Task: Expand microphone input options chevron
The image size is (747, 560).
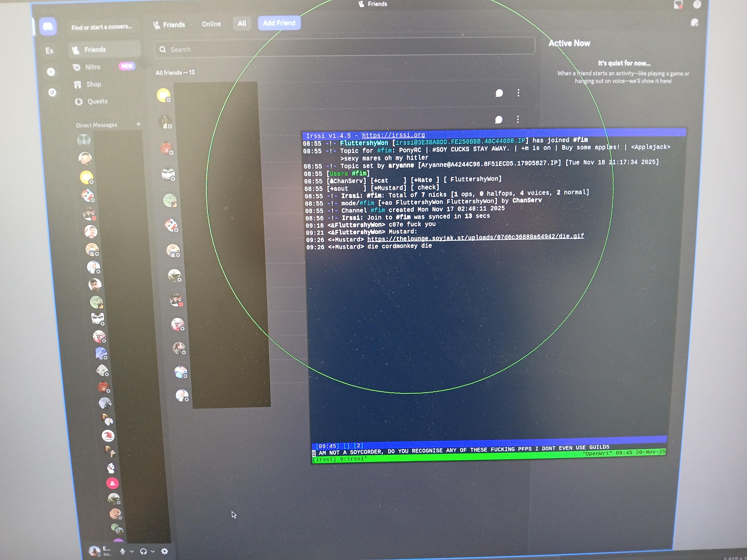Action: [x=132, y=551]
